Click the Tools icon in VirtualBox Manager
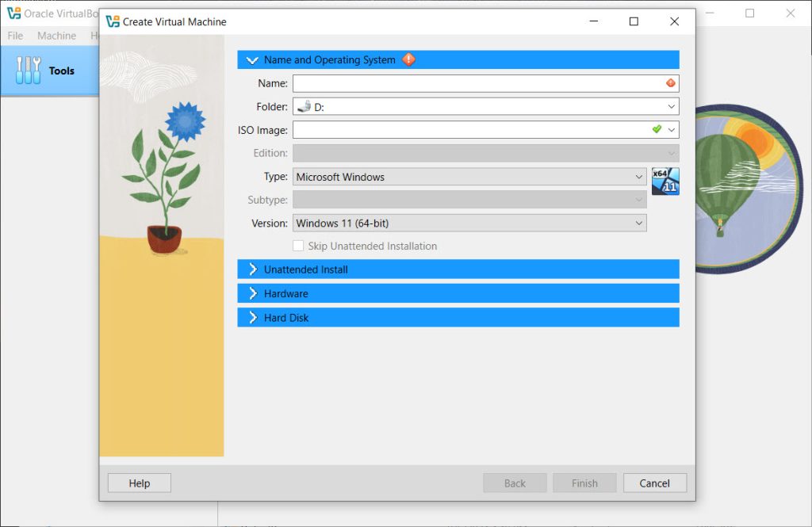Image resolution: width=812 pixels, height=527 pixels. 29,71
